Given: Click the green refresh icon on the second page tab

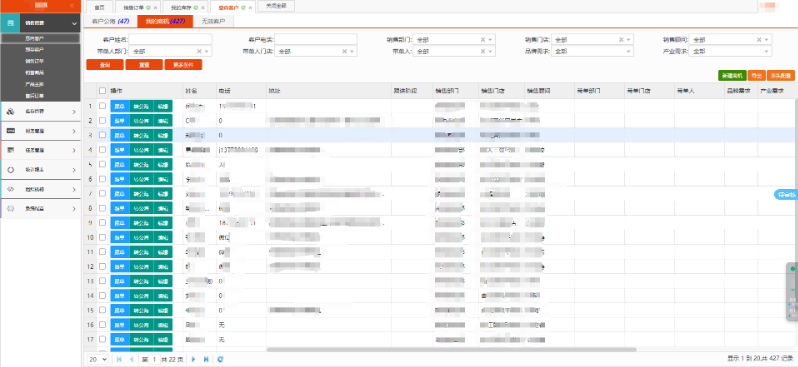Looking at the screenshot, I should [148, 8].
